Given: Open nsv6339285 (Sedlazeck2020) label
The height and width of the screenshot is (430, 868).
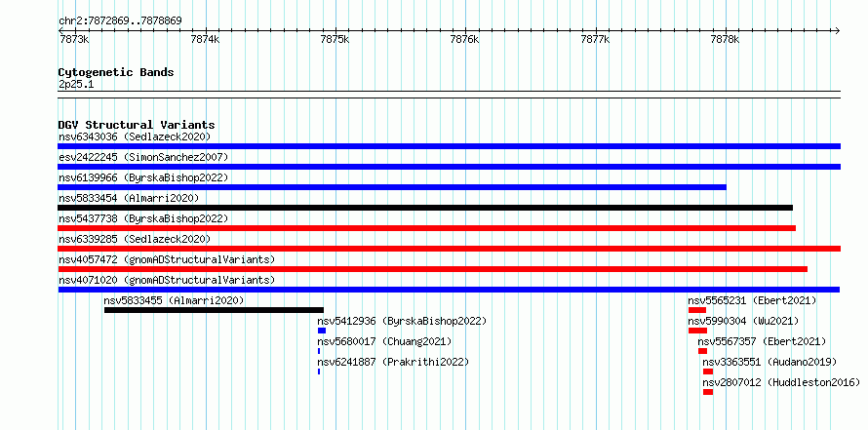Looking at the screenshot, I should click(135, 239).
